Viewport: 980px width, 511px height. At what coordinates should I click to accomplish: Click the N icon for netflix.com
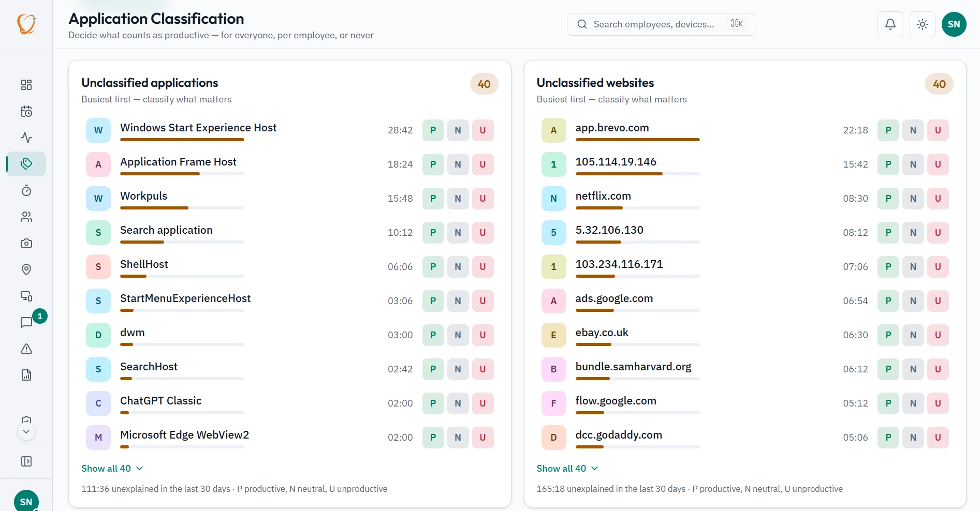(554, 199)
